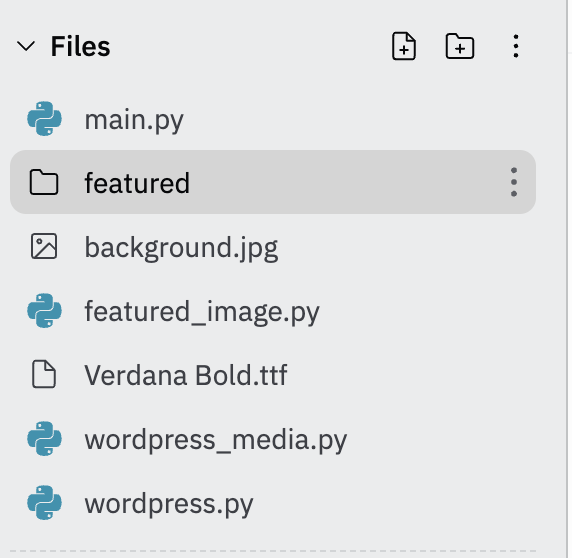Click the Python icon beside wordpress_media.py
The width and height of the screenshot is (572, 558).
tap(45, 439)
